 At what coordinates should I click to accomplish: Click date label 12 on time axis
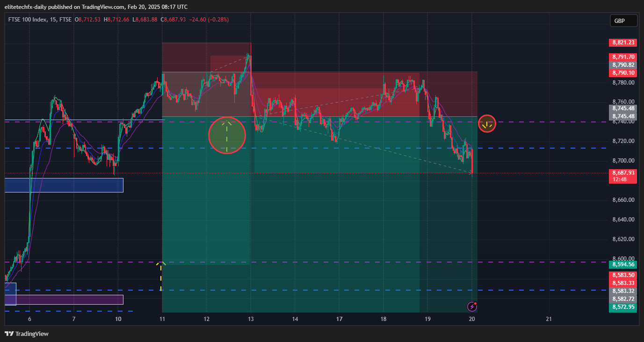206,319
